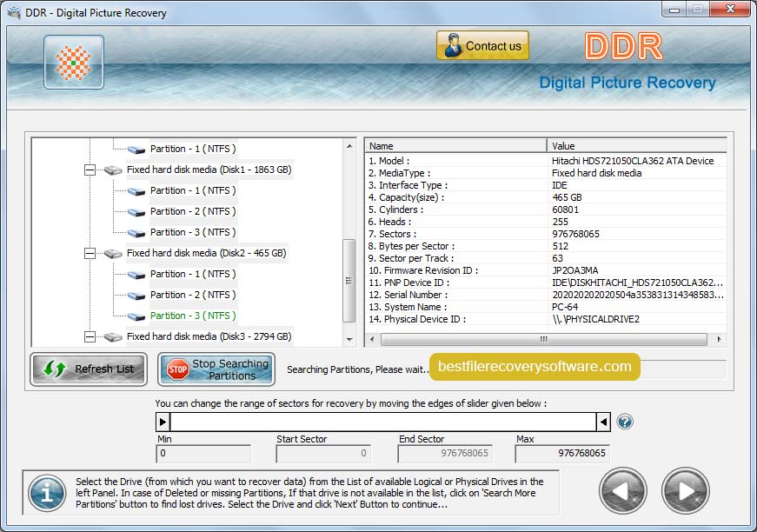The image size is (757, 532).
Task: Click Disk1 hard drive icon
Action: (113, 170)
